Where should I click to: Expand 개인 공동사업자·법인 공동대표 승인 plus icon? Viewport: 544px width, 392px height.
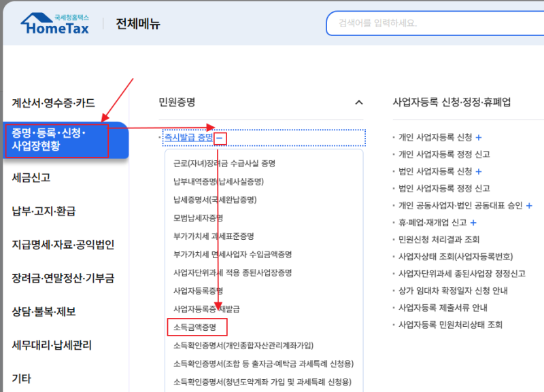529,206
